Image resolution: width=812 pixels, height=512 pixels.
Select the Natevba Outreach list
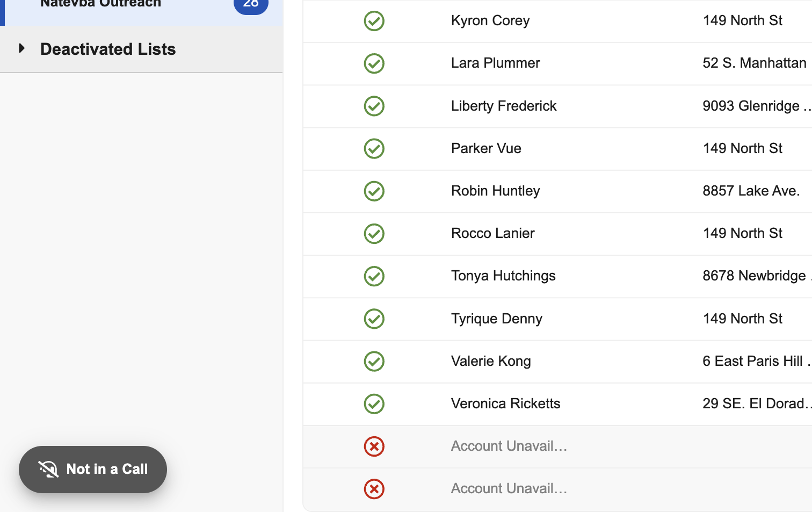point(100,4)
